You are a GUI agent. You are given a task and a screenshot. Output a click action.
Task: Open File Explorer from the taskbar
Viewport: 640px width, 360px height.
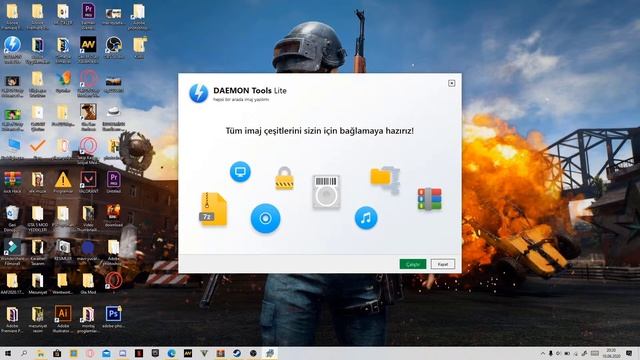(40, 353)
